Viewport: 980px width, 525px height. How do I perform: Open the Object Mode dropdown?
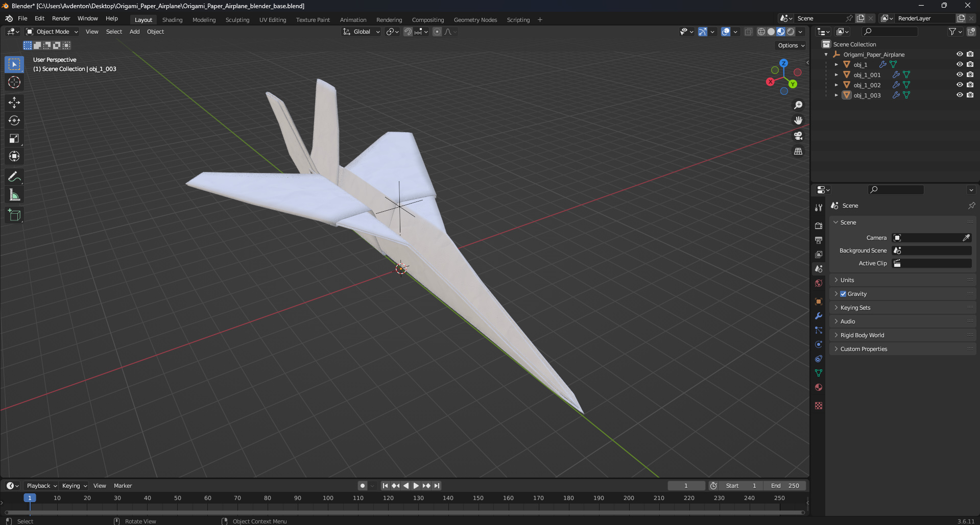click(x=52, y=32)
